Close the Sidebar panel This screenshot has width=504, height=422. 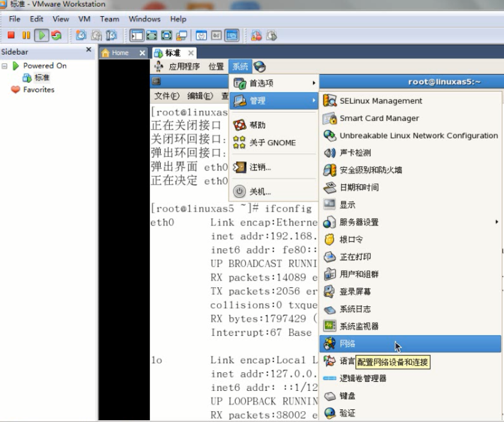[x=89, y=50]
